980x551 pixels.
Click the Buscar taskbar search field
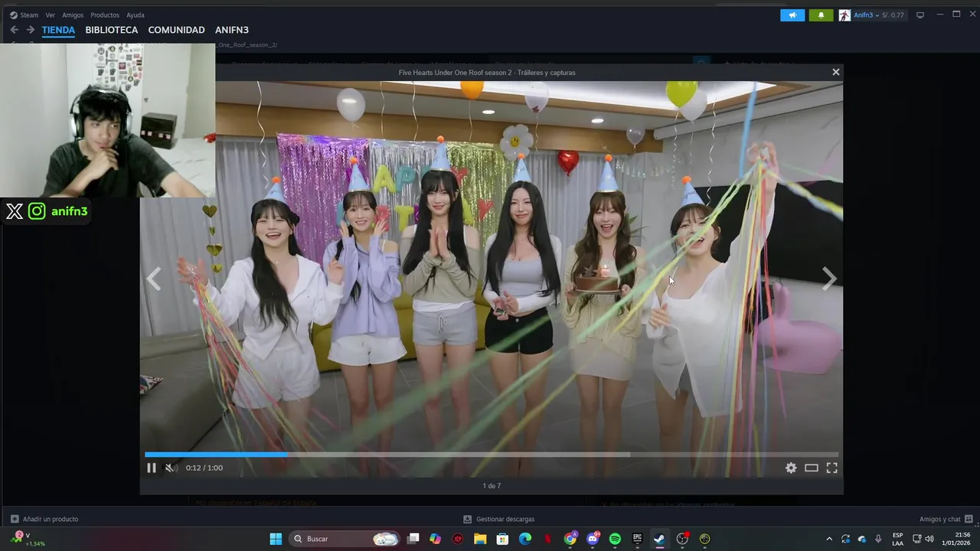point(345,539)
